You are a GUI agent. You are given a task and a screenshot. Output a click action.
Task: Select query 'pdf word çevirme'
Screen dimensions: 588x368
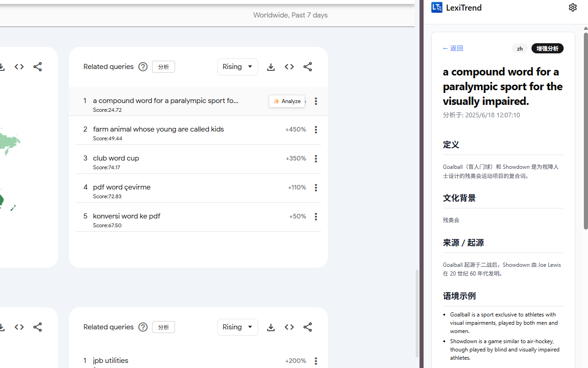(x=122, y=187)
